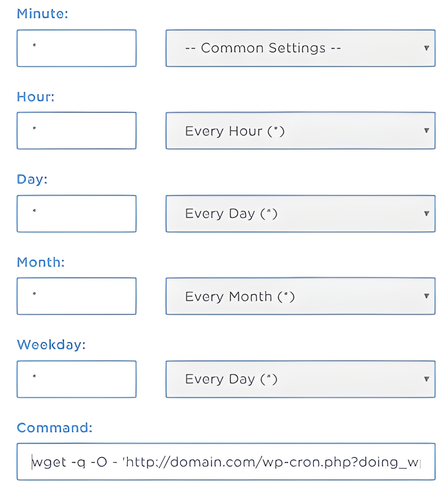Click inside the Day input field

(x=77, y=213)
